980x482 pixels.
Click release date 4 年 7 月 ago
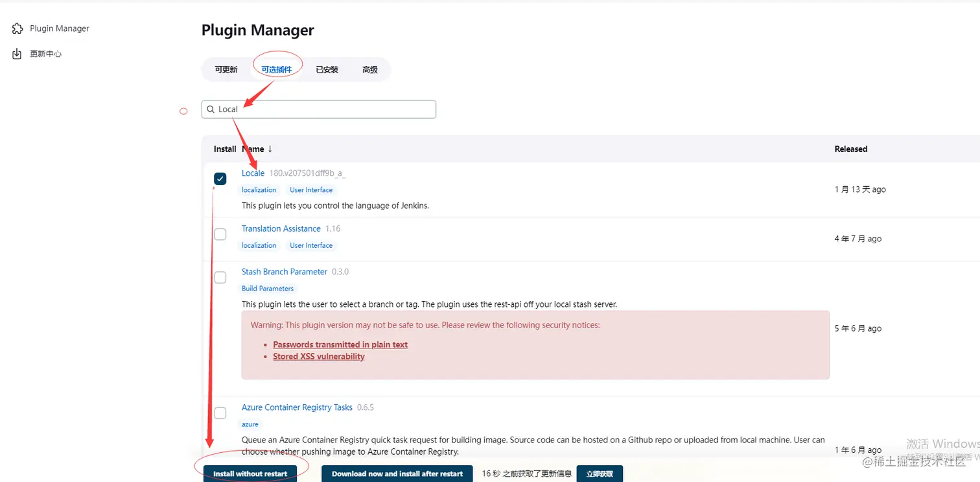[x=858, y=239]
